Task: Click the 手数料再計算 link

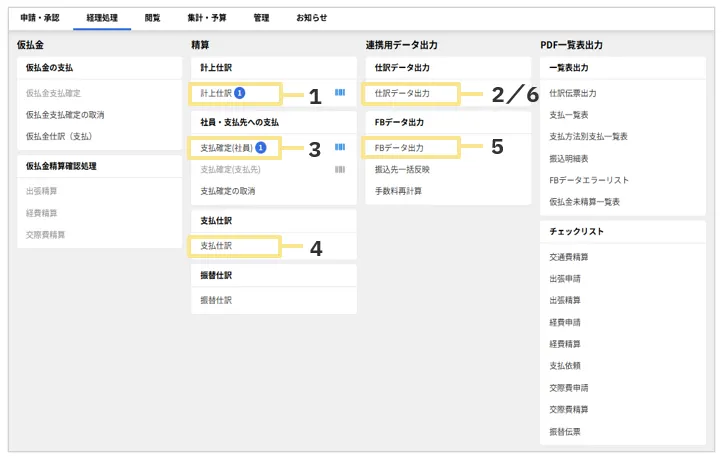Action: pyautogui.click(x=399, y=190)
